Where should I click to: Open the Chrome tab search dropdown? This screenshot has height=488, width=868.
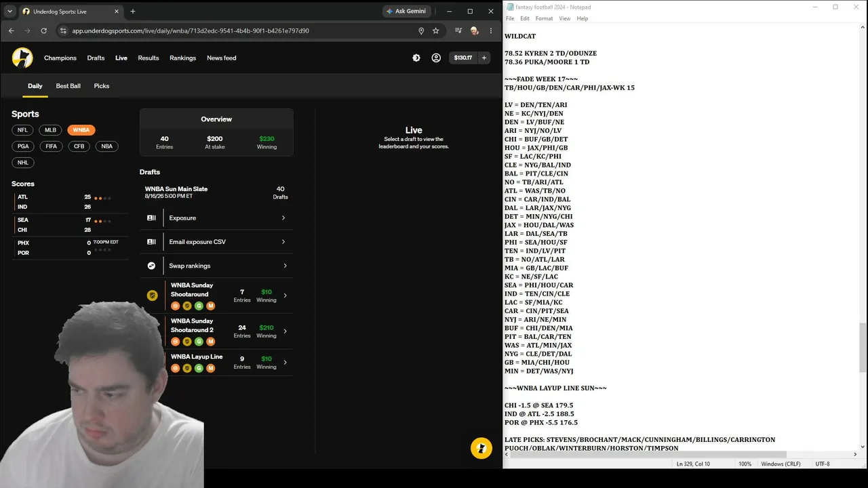click(x=9, y=12)
